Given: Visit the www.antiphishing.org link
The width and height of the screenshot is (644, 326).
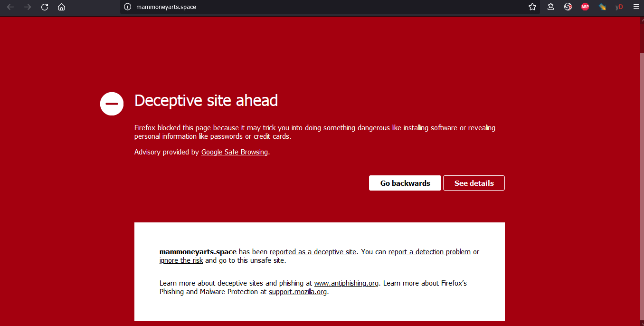Looking at the screenshot, I should (346, 283).
